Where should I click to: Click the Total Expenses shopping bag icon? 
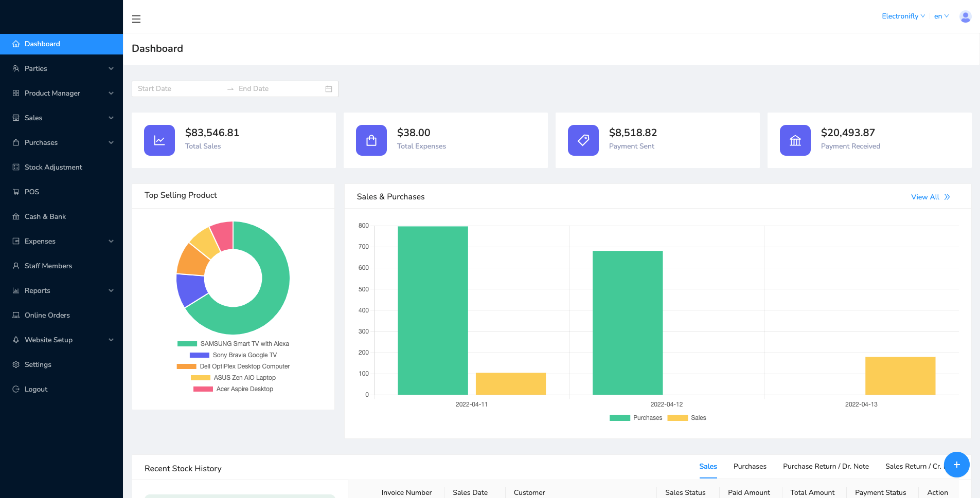[371, 140]
